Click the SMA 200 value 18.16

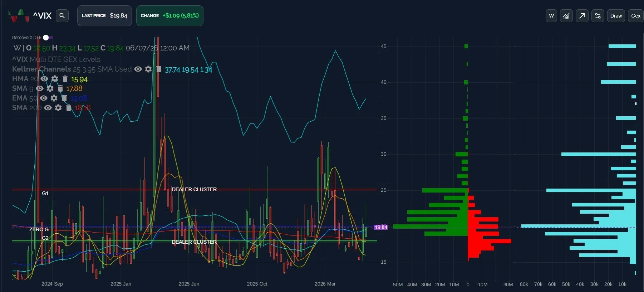[82, 108]
